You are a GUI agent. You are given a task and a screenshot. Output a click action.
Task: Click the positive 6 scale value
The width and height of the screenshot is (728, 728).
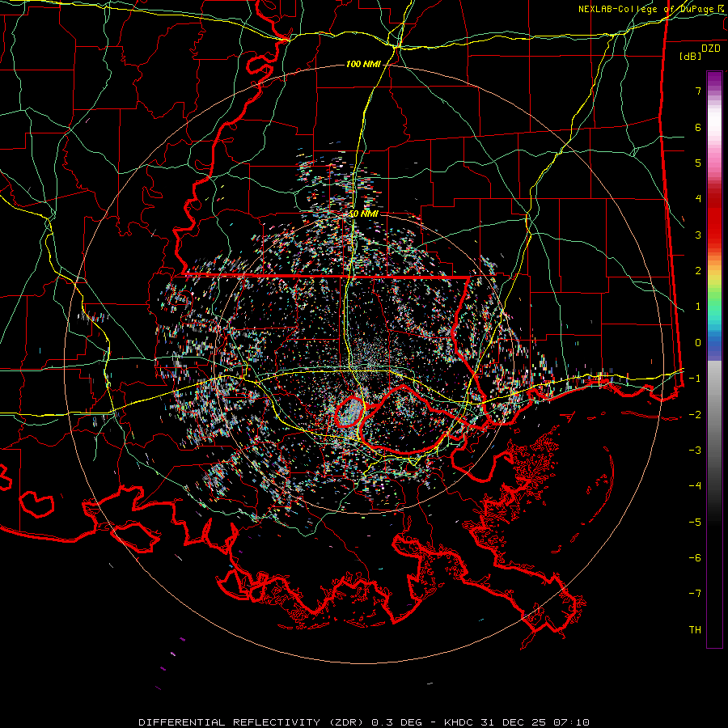pyautogui.click(x=698, y=127)
